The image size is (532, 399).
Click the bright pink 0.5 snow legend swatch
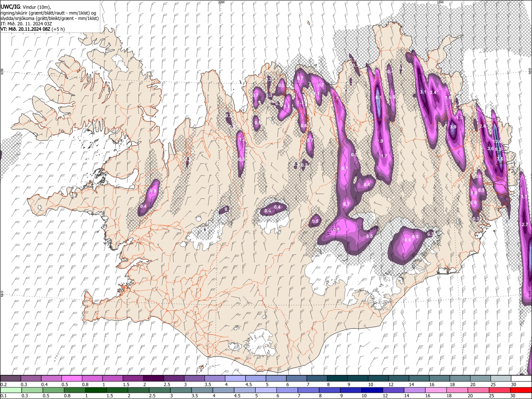(x=71, y=378)
